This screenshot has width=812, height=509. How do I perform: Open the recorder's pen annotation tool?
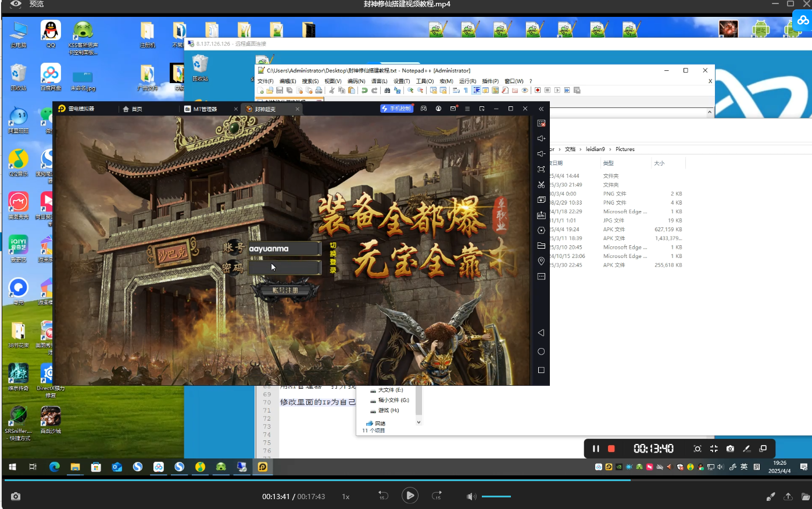click(x=747, y=449)
